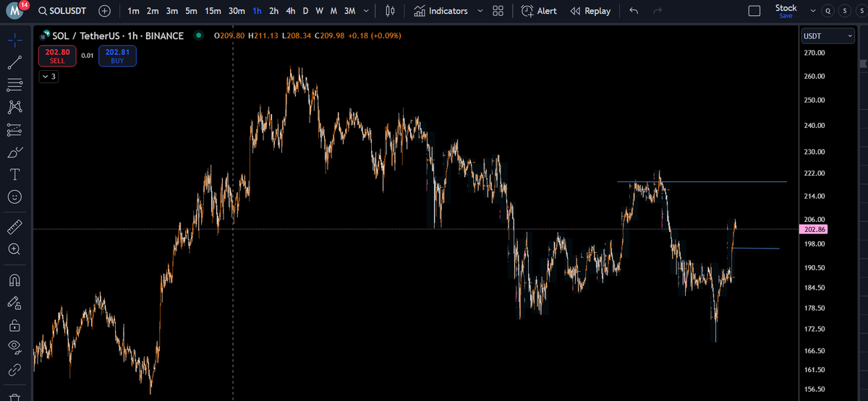868x401 pixels.
Task: Select the ruler measure tool
Action: [x=14, y=228]
